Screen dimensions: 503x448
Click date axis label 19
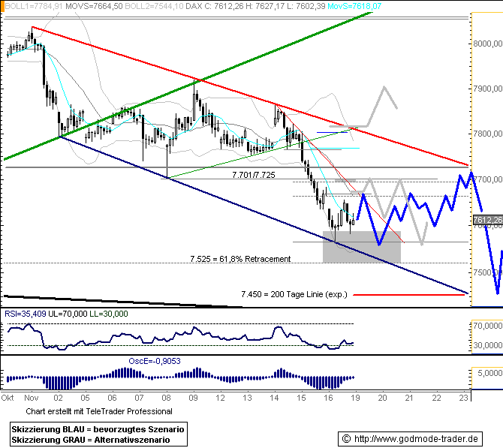(x=355, y=398)
